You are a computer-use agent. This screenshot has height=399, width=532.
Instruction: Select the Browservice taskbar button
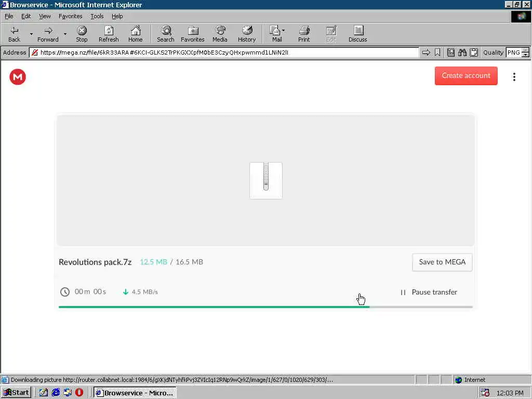[x=135, y=393]
